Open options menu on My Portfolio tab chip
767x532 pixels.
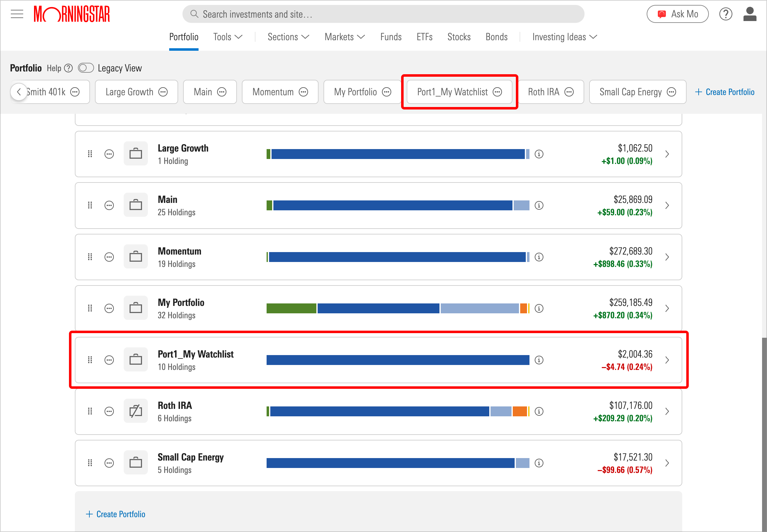pyautogui.click(x=386, y=92)
